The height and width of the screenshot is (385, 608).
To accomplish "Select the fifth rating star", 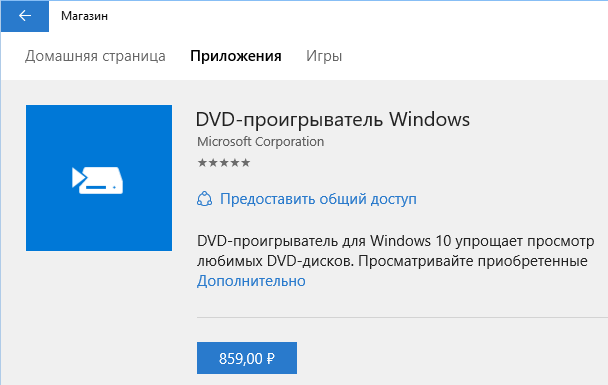I will 245,162.
